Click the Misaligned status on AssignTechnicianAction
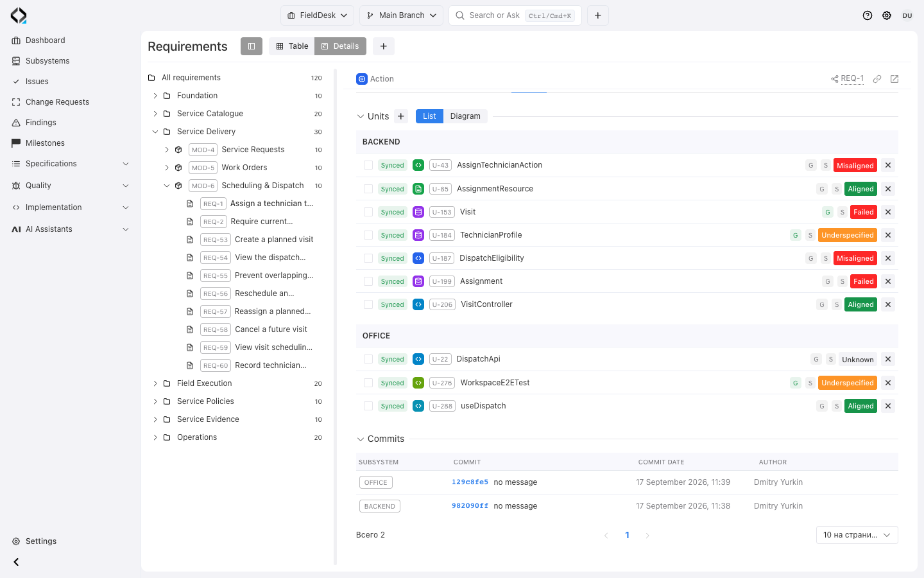 pos(855,166)
